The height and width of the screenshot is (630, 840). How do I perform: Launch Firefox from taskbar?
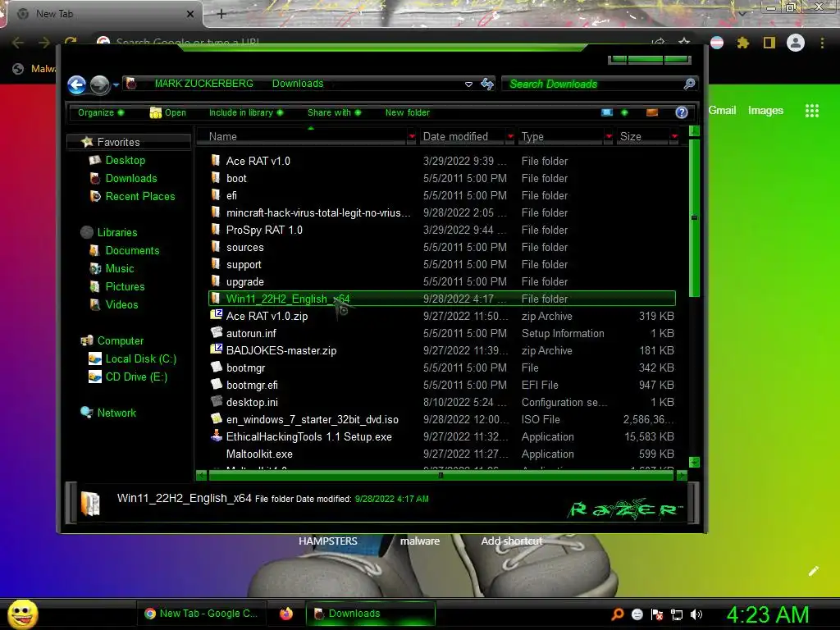pos(286,614)
